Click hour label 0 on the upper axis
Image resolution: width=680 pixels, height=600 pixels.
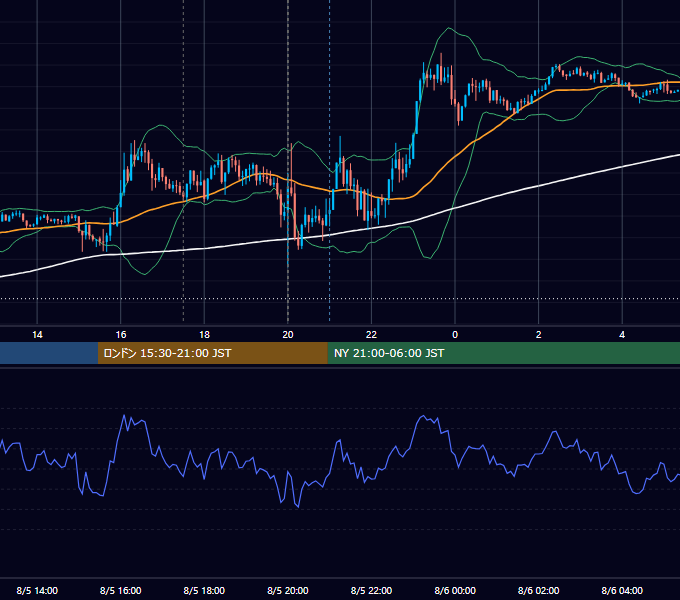455,334
